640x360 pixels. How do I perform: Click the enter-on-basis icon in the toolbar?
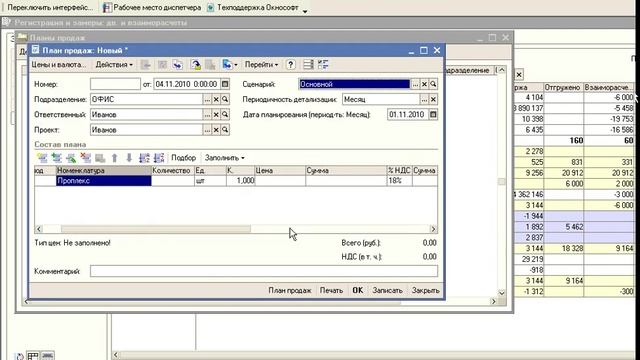point(227,64)
